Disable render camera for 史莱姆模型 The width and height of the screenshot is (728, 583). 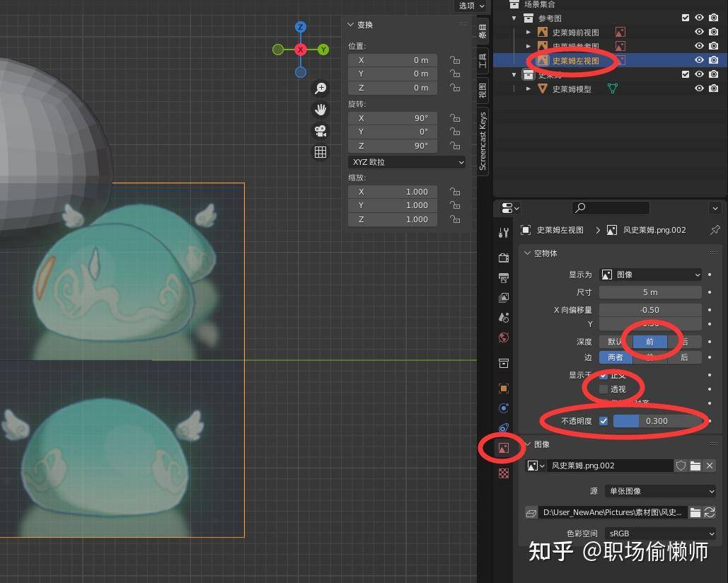(x=714, y=88)
